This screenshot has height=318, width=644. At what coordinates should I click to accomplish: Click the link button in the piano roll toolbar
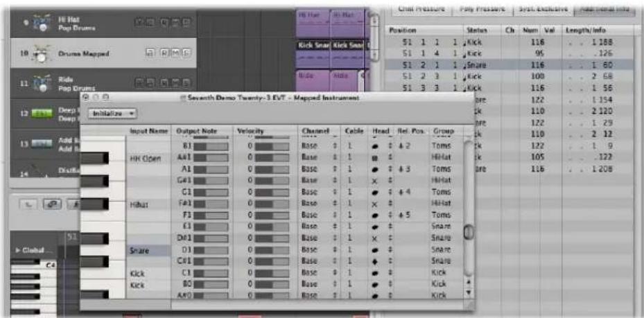click(x=53, y=205)
